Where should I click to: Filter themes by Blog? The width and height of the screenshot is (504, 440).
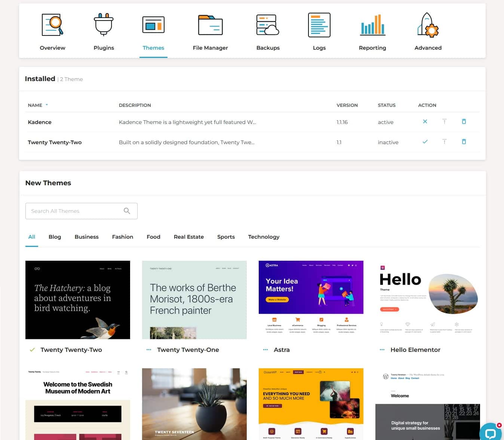click(x=55, y=237)
